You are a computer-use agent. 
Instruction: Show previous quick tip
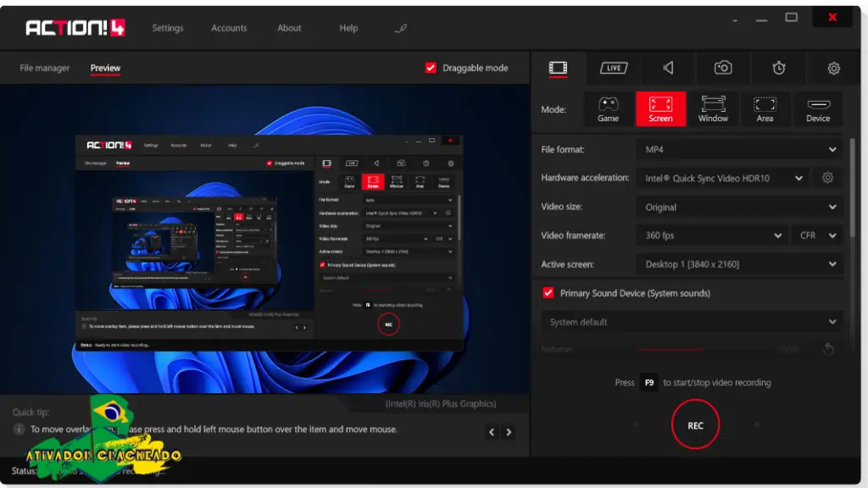point(492,432)
